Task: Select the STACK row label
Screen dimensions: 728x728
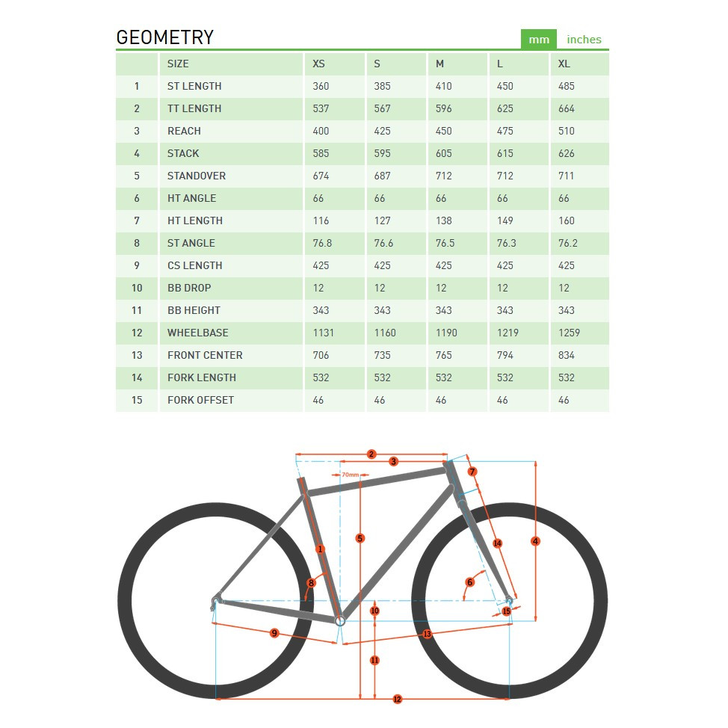Action: point(183,153)
